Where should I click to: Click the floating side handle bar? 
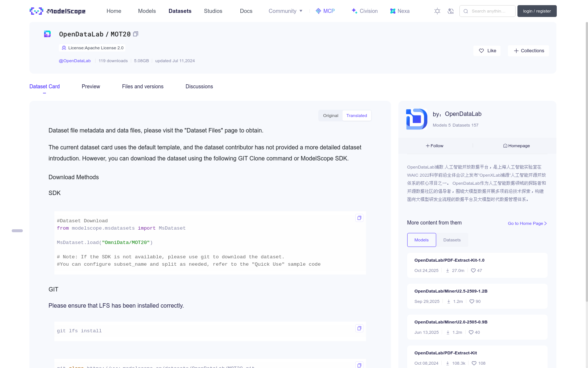(x=17, y=231)
